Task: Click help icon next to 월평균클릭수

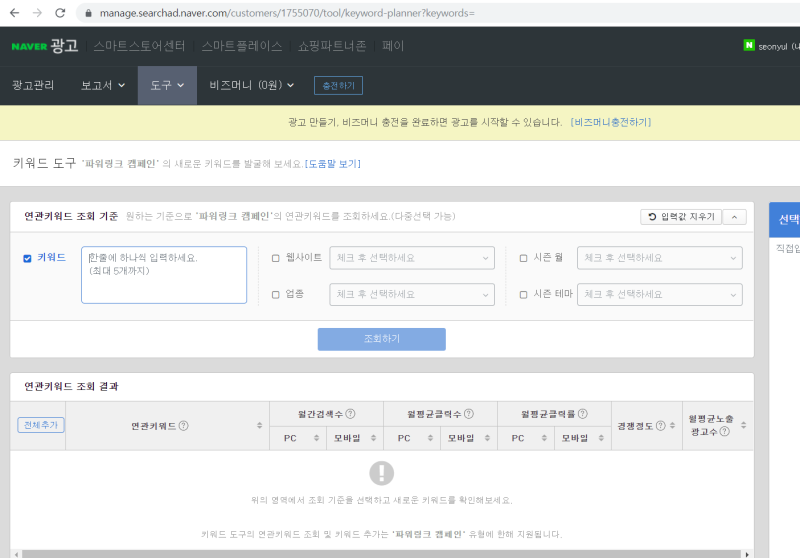Action: tap(469, 414)
